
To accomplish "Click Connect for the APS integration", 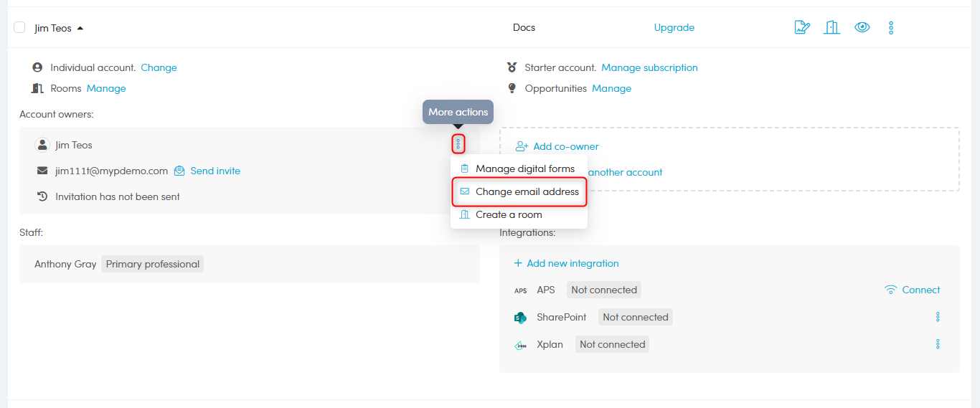I will [920, 290].
